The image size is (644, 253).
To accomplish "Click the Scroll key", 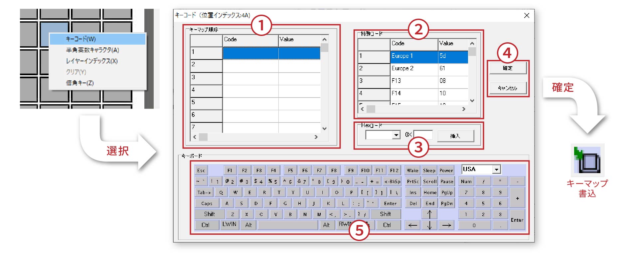I will coord(430,181).
